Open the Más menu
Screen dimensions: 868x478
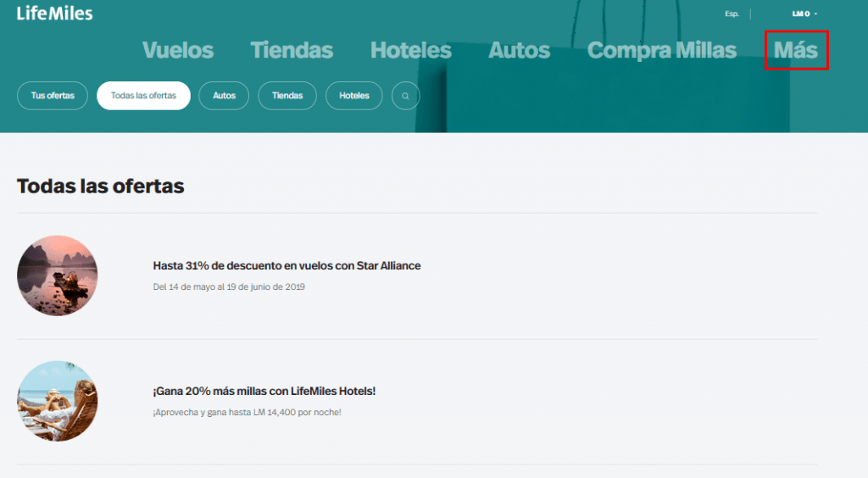click(x=796, y=50)
